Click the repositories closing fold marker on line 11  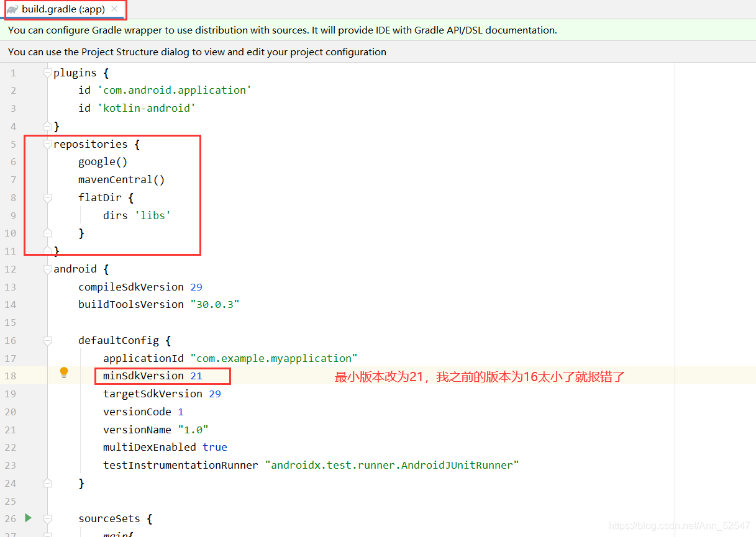pos(47,250)
